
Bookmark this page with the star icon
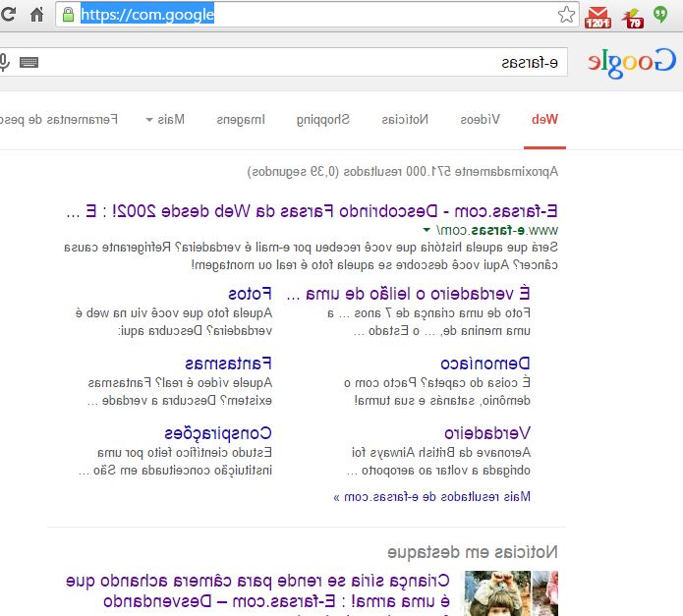click(x=566, y=15)
